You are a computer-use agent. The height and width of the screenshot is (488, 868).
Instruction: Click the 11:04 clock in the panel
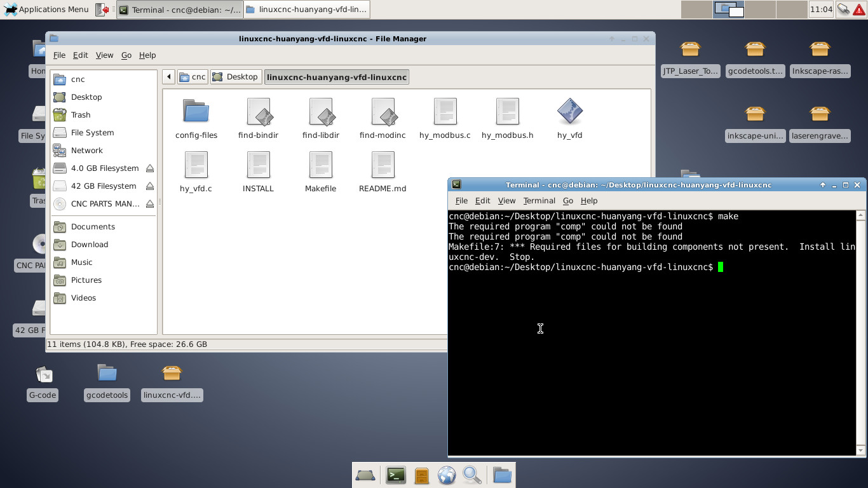point(821,10)
